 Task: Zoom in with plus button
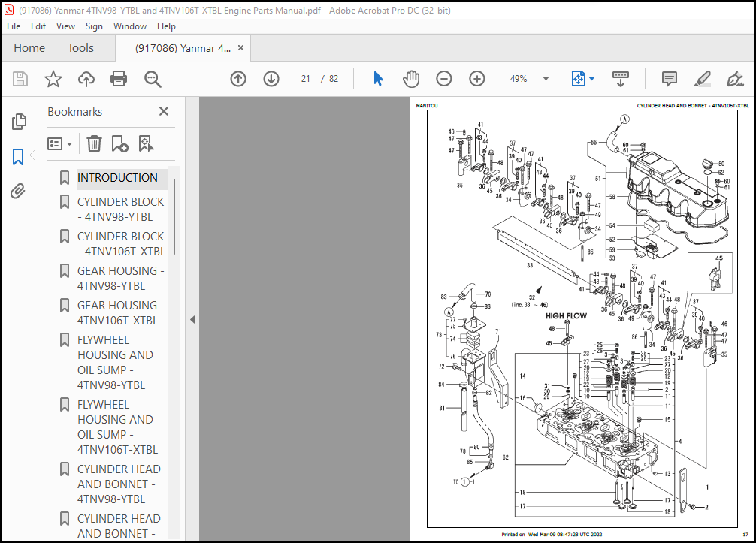click(477, 79)
